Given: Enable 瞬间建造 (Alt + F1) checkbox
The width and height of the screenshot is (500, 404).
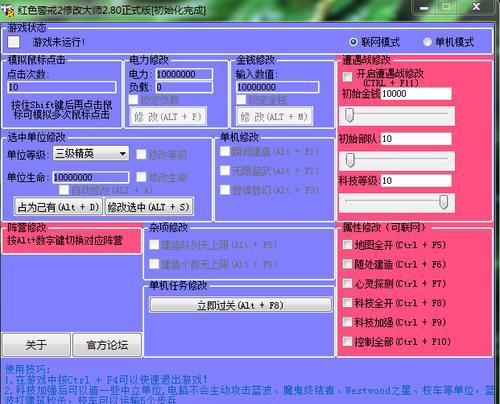Looking at the screenshot, I should [x=225, y=152].
